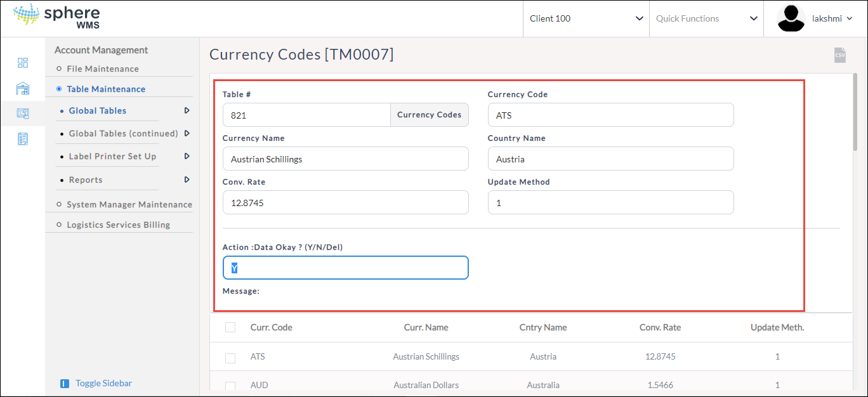Check the select-all checkbox in table header

(x=230, y=327)
